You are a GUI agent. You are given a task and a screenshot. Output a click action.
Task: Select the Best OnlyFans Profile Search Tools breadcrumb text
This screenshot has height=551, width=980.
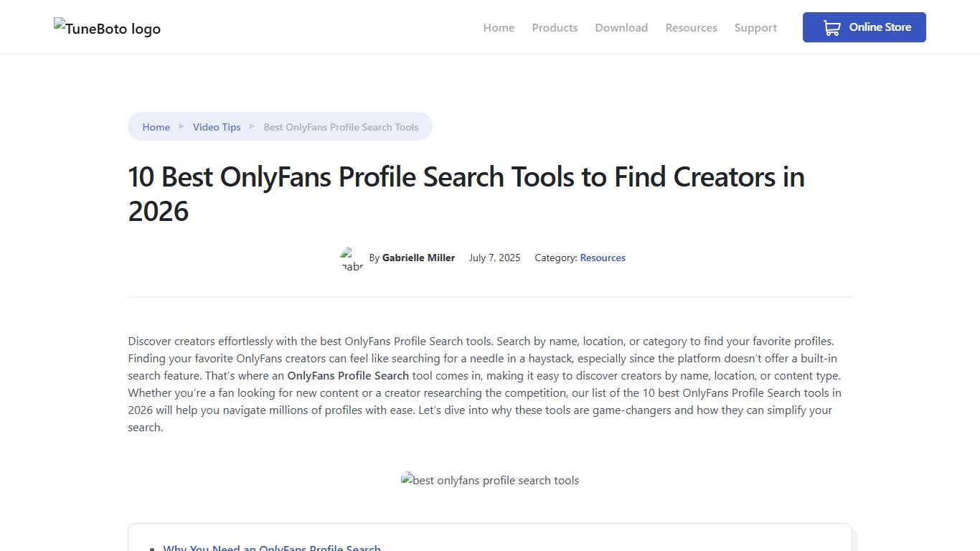[341, 126]
